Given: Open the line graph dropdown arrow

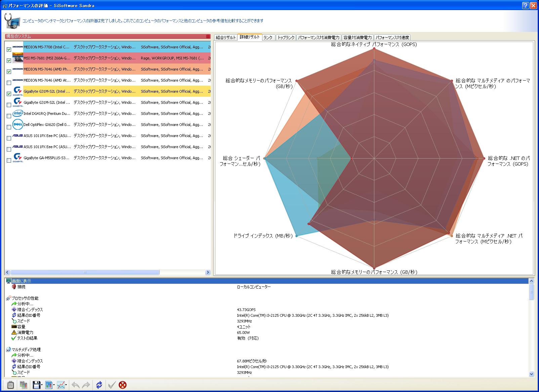Looking at the screenshot, I should click(66, 385).
